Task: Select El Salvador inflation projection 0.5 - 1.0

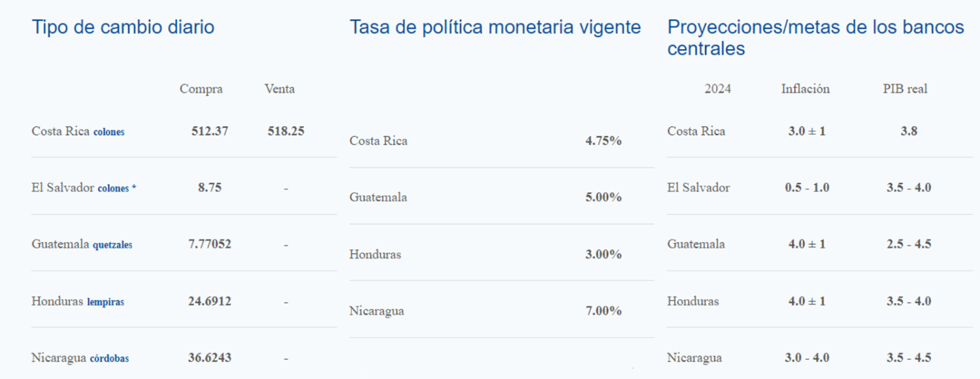Action: pos(808,188)
